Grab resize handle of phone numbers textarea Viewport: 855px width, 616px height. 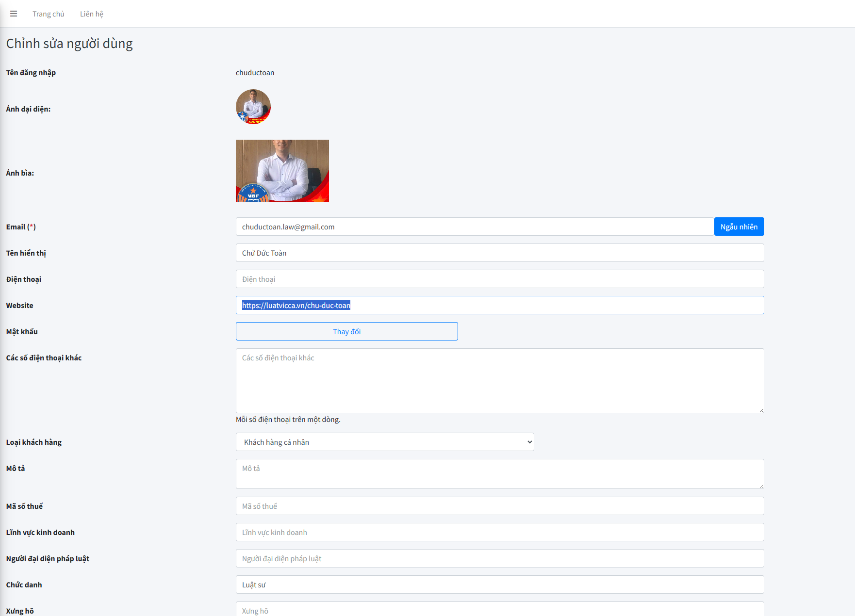tap(761, 410)
